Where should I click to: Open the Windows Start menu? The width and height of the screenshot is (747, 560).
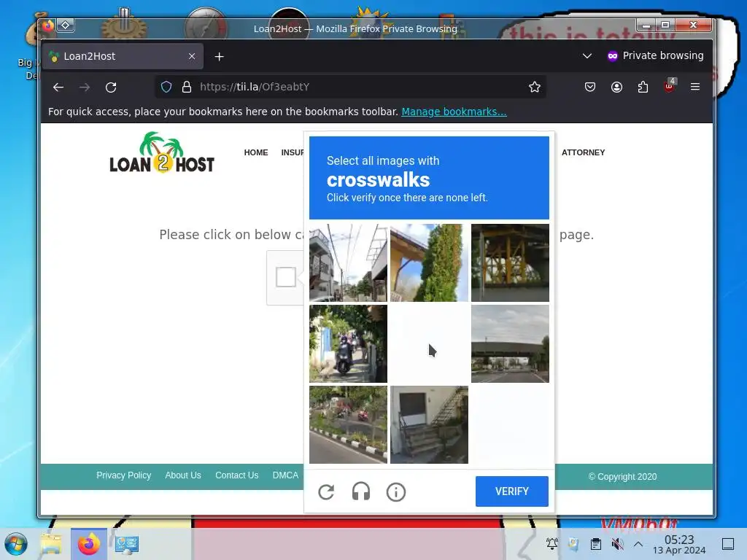tap(16, 544)
